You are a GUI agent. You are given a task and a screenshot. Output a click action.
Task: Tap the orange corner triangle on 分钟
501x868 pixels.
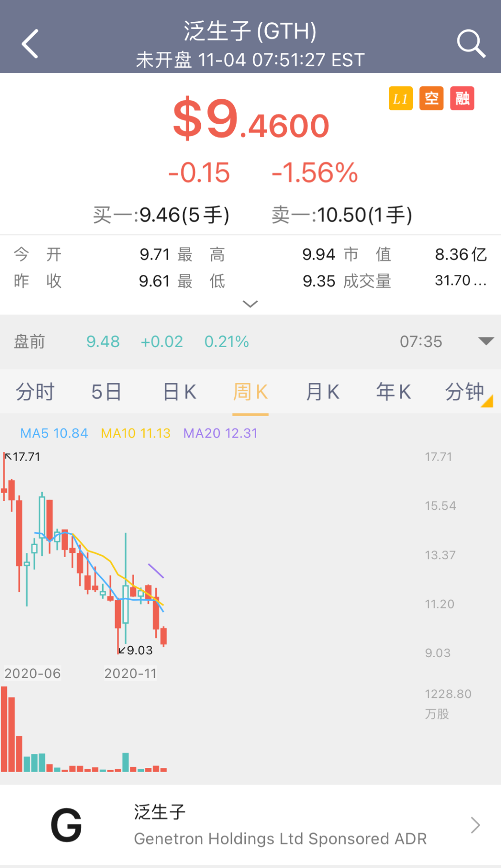488,401
